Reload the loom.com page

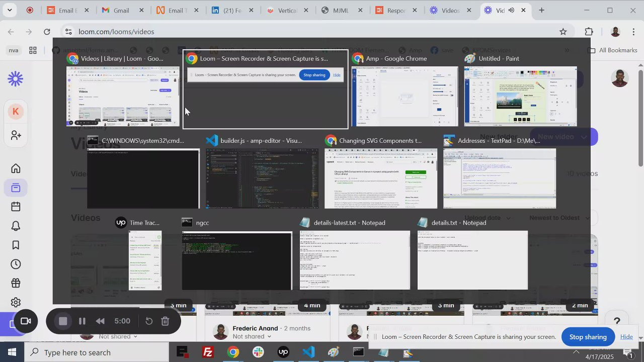point(47,32)
